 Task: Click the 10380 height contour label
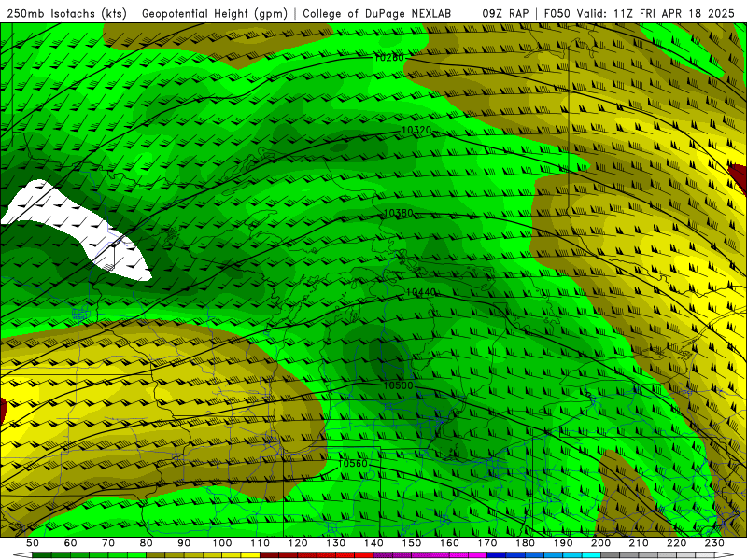pyautogui.click(x=399, y=214)
